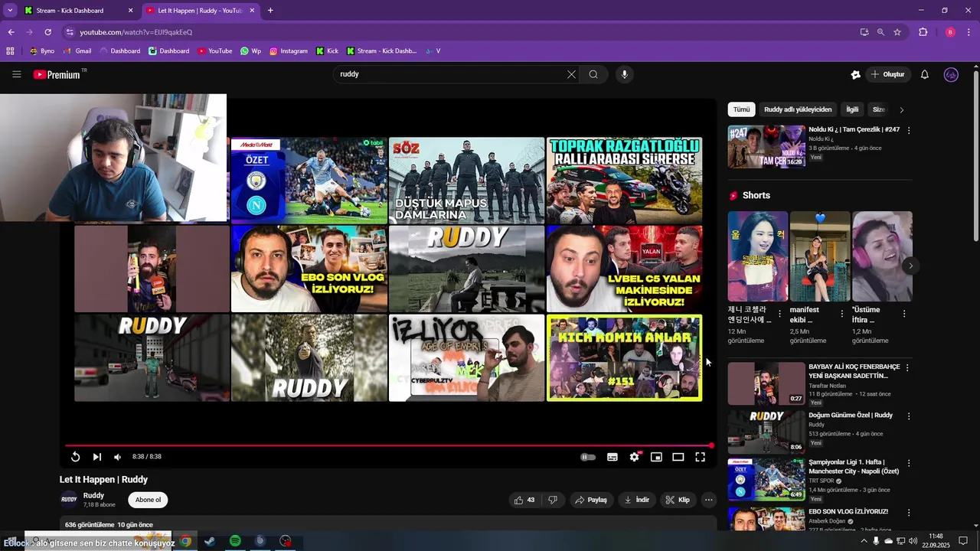Select the İlgili filter chip
The height and width of the screenshot is (551, 980).
tap(852, 109)
